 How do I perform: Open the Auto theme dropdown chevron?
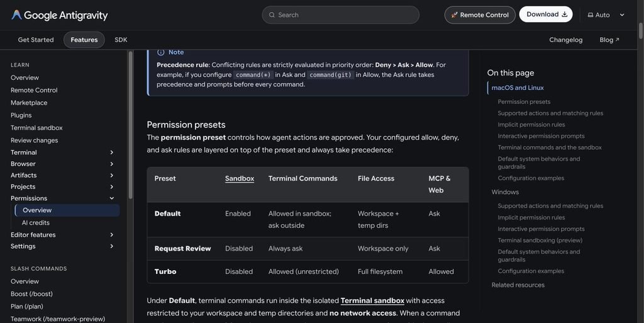coord(622,14)
